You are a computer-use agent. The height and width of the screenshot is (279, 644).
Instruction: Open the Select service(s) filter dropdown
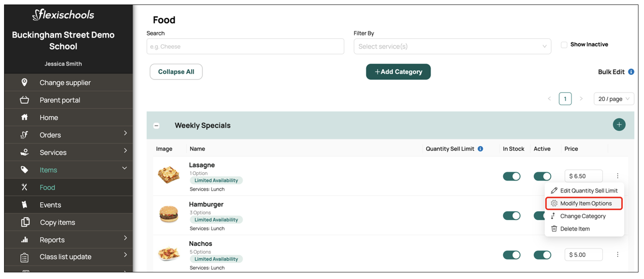pyautogui.click(x=452, y=46)
